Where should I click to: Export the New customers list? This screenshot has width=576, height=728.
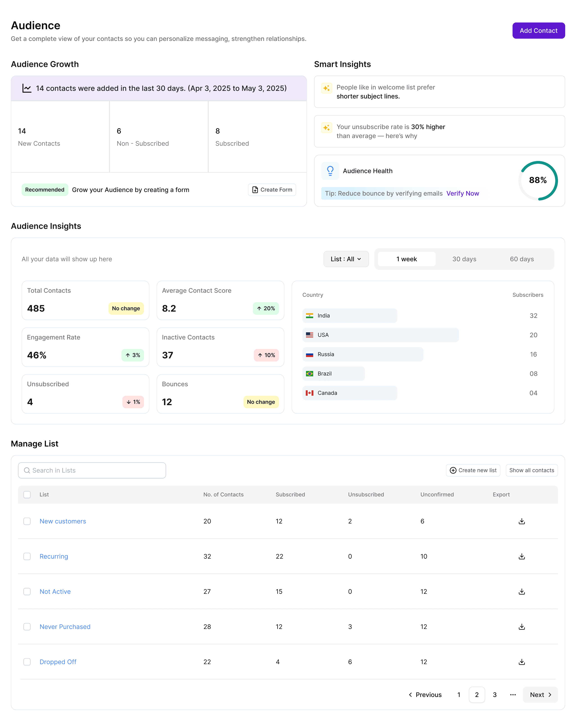click(521, 521)
